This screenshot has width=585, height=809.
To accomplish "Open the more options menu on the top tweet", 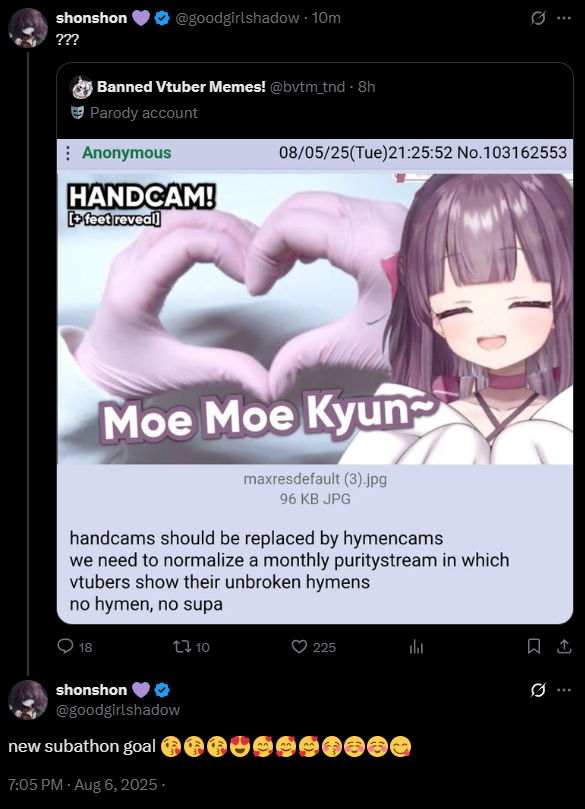I will 564,18.
